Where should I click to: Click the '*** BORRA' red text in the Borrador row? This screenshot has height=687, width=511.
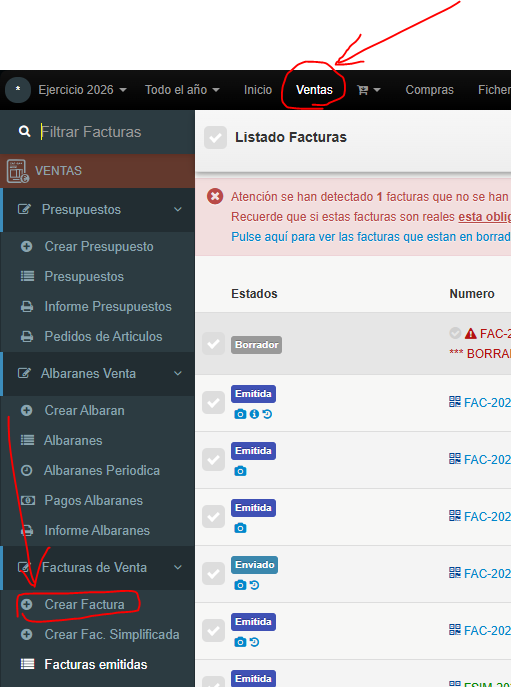click(480, 354)
